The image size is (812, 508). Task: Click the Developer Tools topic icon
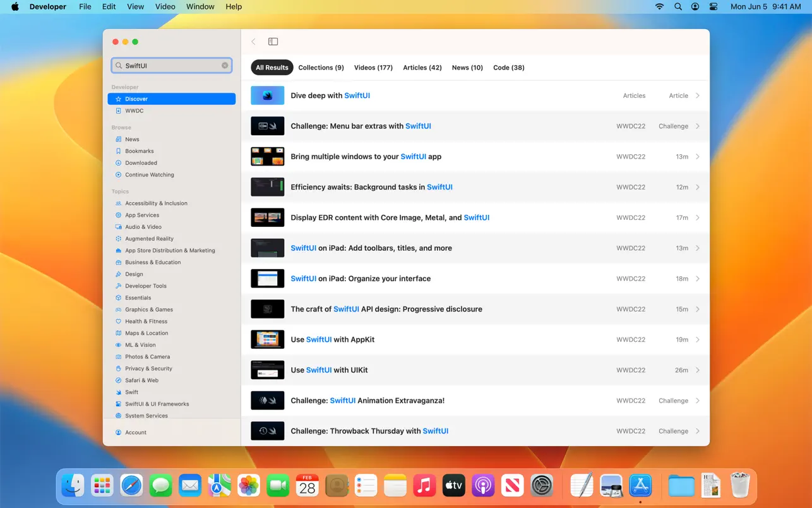coord(118,286)
